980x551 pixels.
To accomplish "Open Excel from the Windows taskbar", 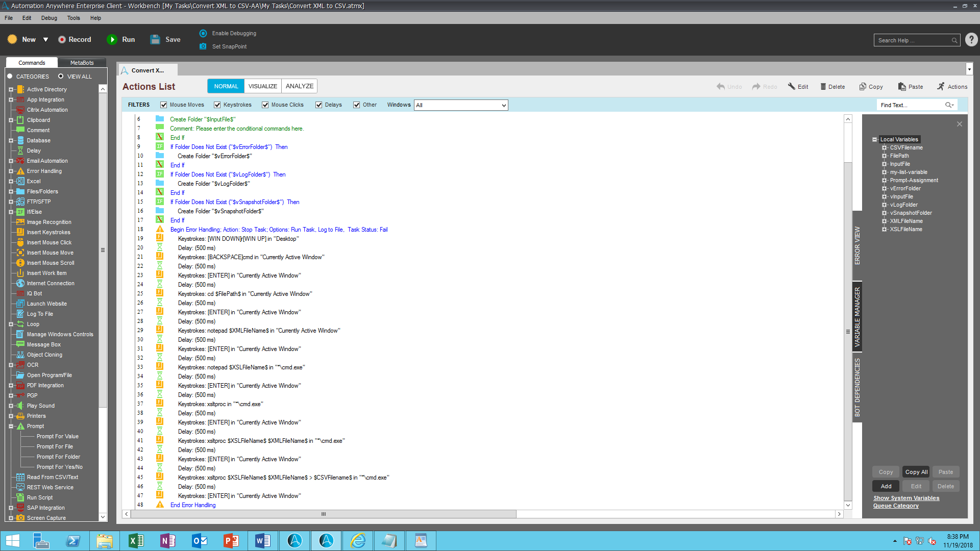I will [136, 541].
